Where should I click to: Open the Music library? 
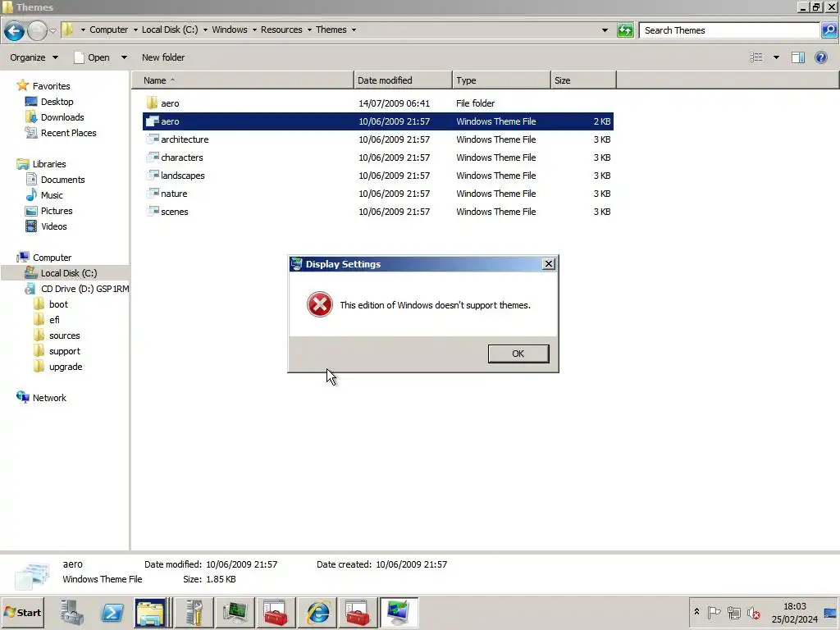click(44, 195)
